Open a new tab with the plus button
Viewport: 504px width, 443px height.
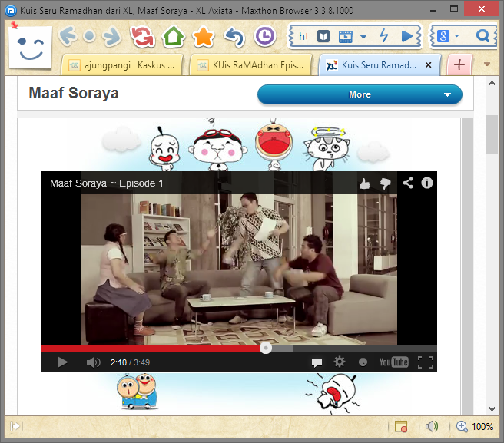(x=459, y=65)
